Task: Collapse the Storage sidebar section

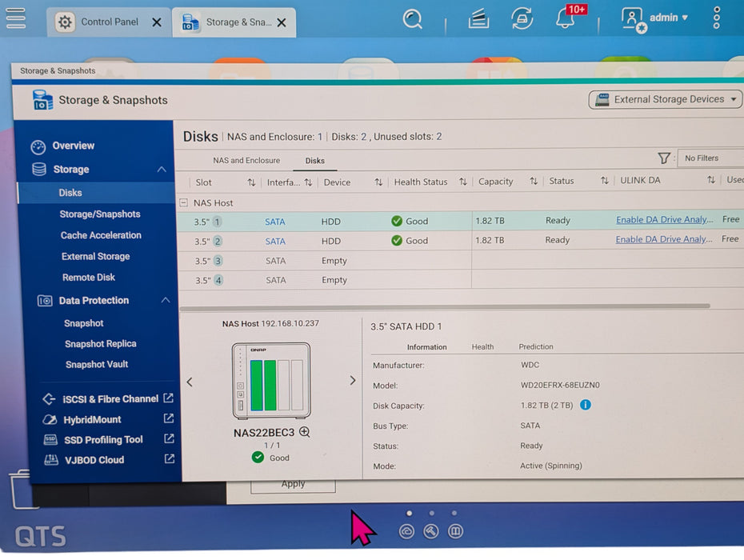Action: (x=162, y=170)
